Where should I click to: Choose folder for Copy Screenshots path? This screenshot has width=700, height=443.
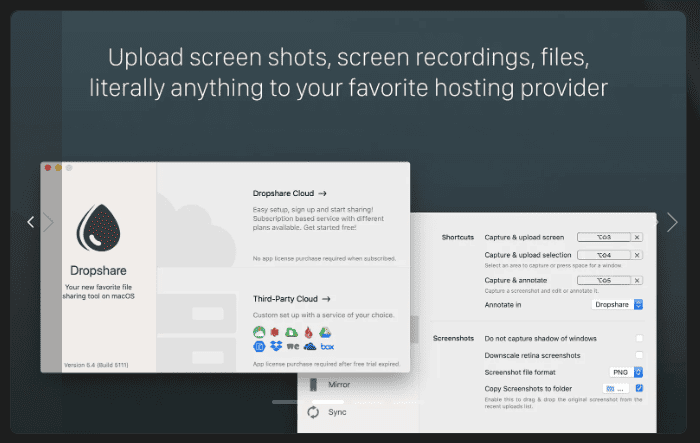616,389
